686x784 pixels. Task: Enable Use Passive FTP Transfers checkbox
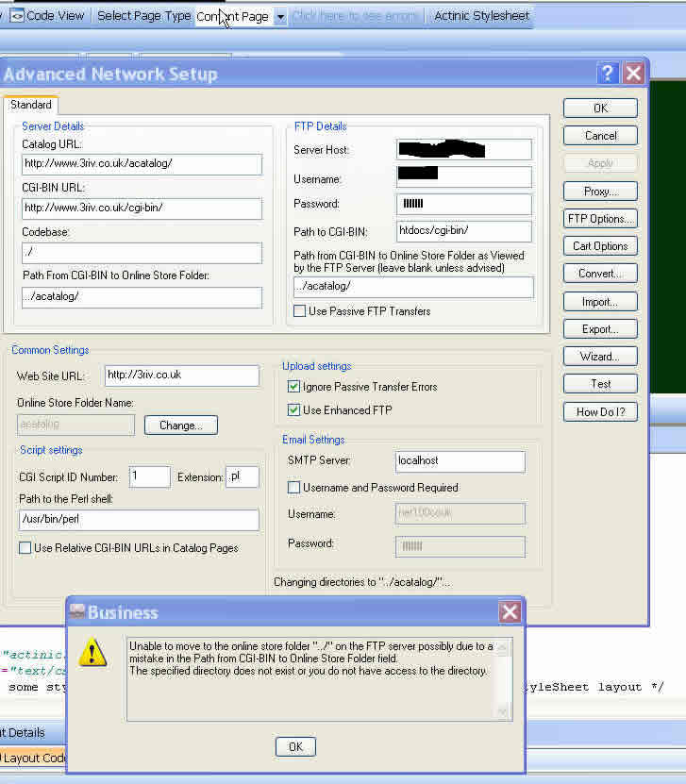(299, 311)
